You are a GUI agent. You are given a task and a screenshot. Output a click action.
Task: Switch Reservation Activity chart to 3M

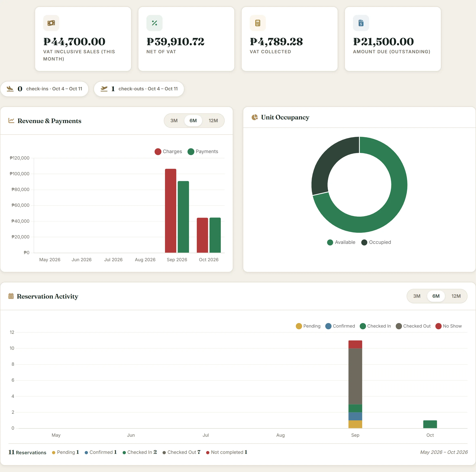[x=417, y=296]
